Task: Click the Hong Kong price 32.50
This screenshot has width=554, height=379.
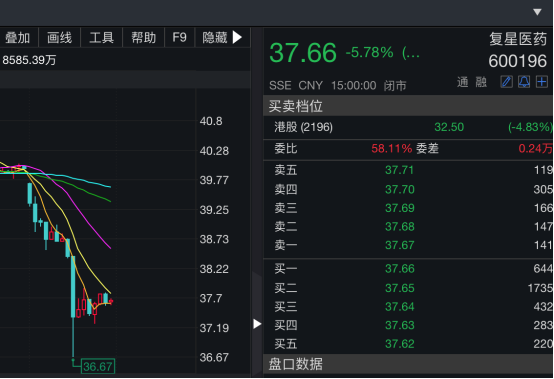Action: click(x=449, y=127)
